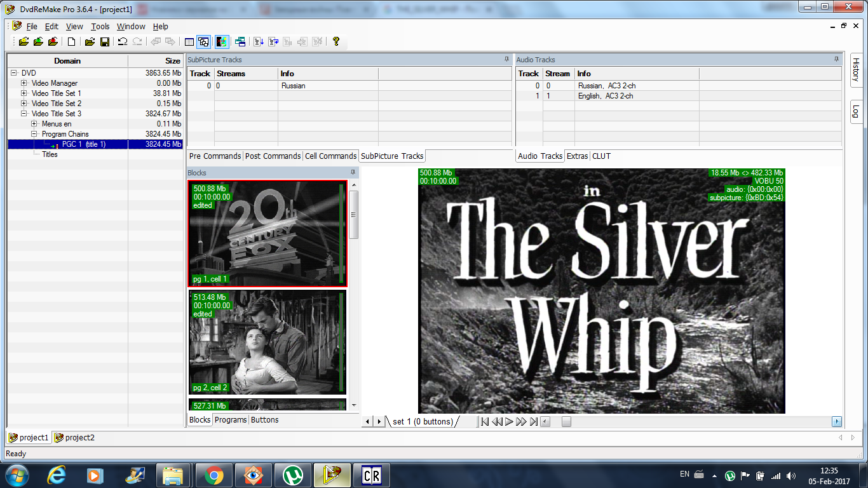This screenshot has height=488, width=868.
Task: Toggle the single-window layout toolbar icon
Action: click(x=189, y=42)
